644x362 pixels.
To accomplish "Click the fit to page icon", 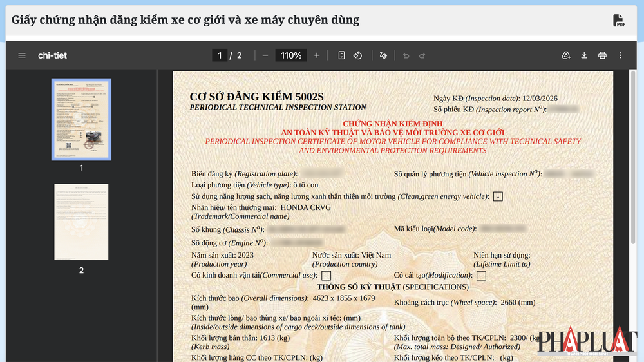I will pos(341,55).
